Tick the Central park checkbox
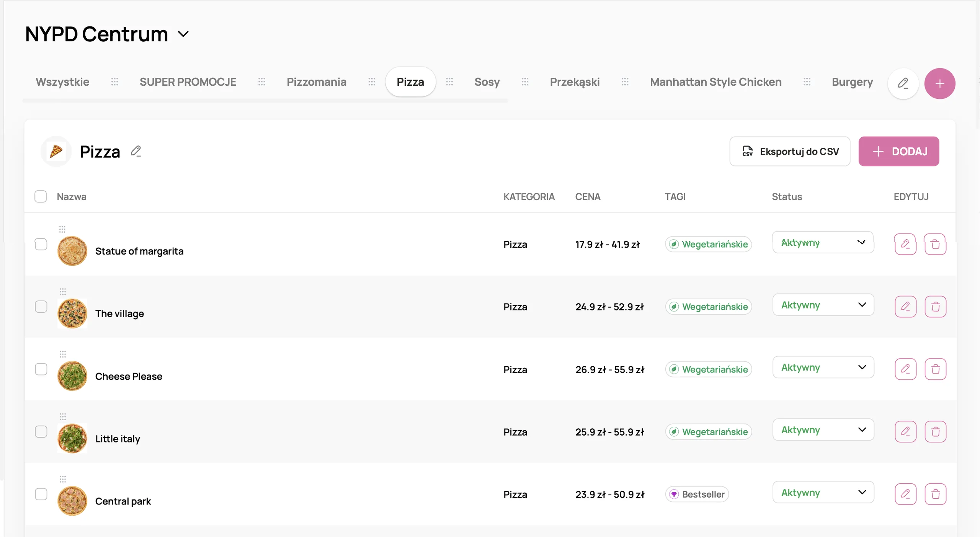This screenshot has height=537, width=980. pos(41,494)
